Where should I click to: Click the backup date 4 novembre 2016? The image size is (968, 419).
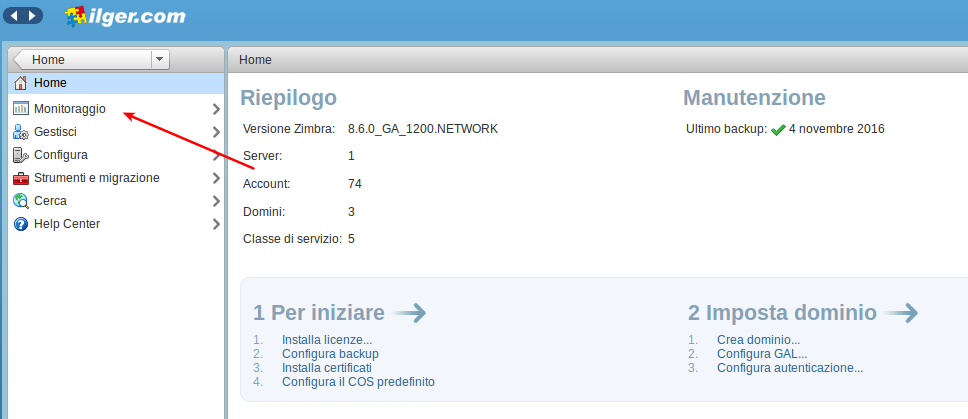837,129
